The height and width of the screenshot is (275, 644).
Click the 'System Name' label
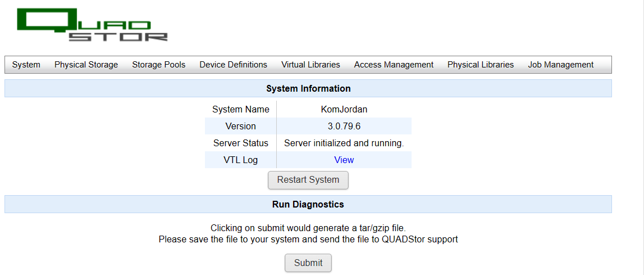[241, 110]
